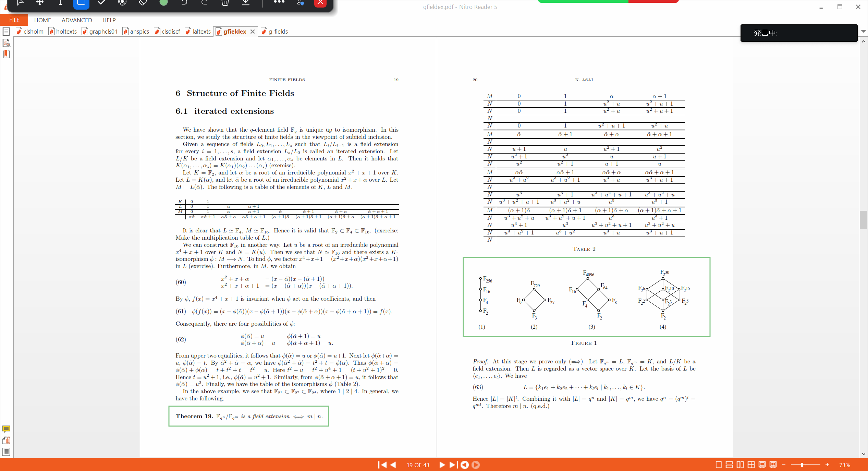Open the g-fields document tab
This screenshot has height=471, width=868.
(x=278, y=31)
